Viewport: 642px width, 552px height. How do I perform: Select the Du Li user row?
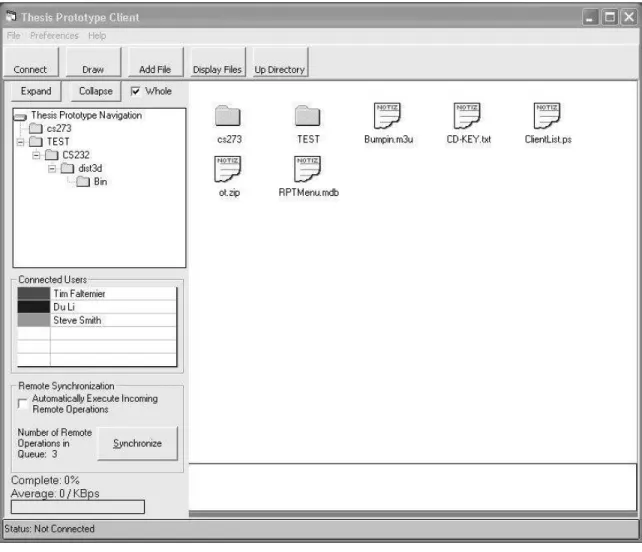[97, 307]
